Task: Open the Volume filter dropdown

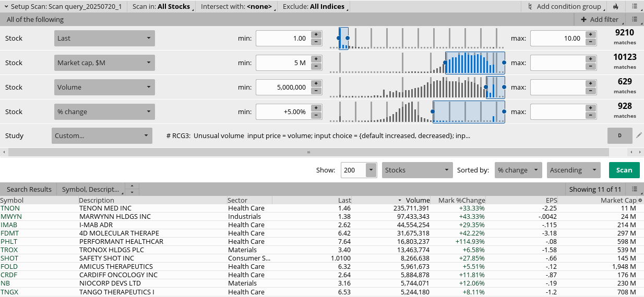Action: click(104, 87)
